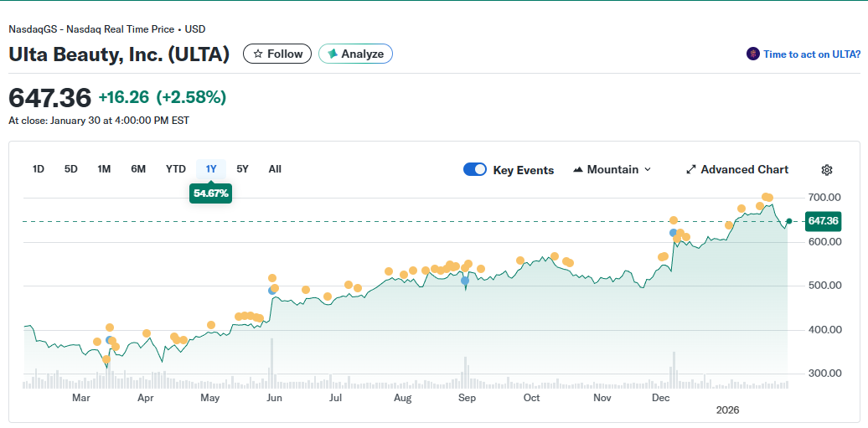
Task: Switch chart to 5Y range
Action: pyautogui.click(x=242, y=169)
